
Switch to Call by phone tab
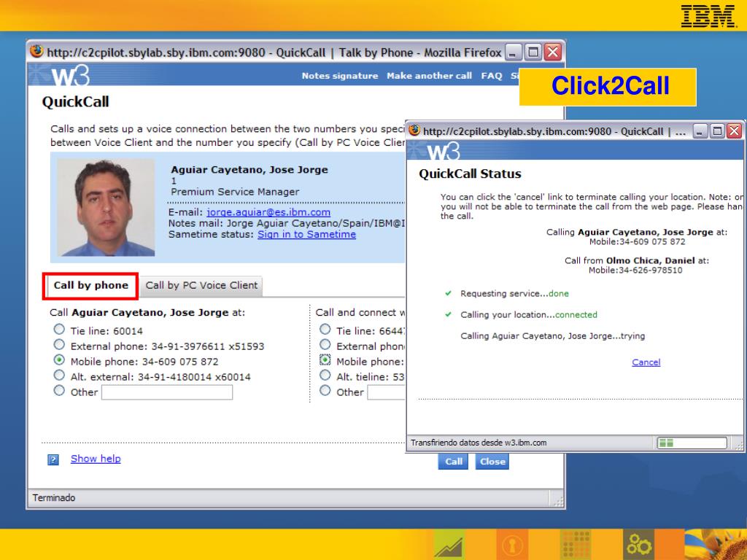[90, 285]
